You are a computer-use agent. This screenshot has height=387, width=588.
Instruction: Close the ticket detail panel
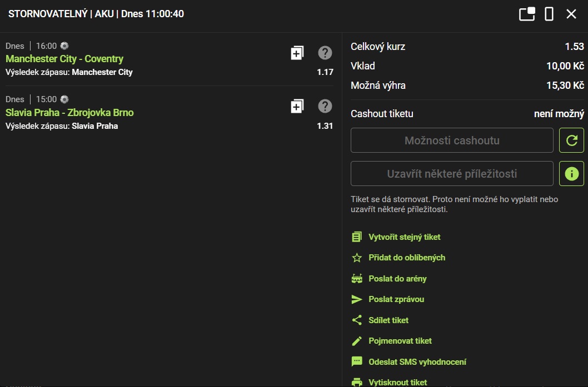[x=571, y=14]
